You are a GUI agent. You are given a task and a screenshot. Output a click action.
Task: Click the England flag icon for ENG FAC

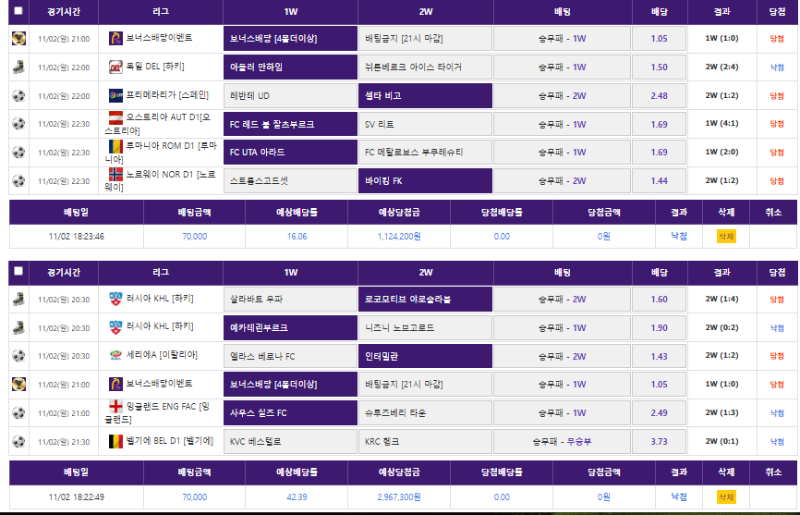[x=115, y=407]
